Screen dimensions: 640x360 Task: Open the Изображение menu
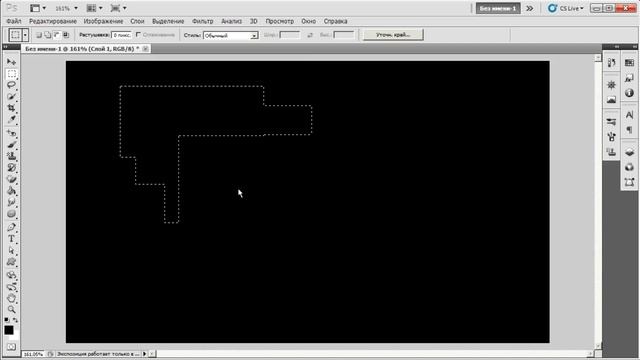click(103, 21)
